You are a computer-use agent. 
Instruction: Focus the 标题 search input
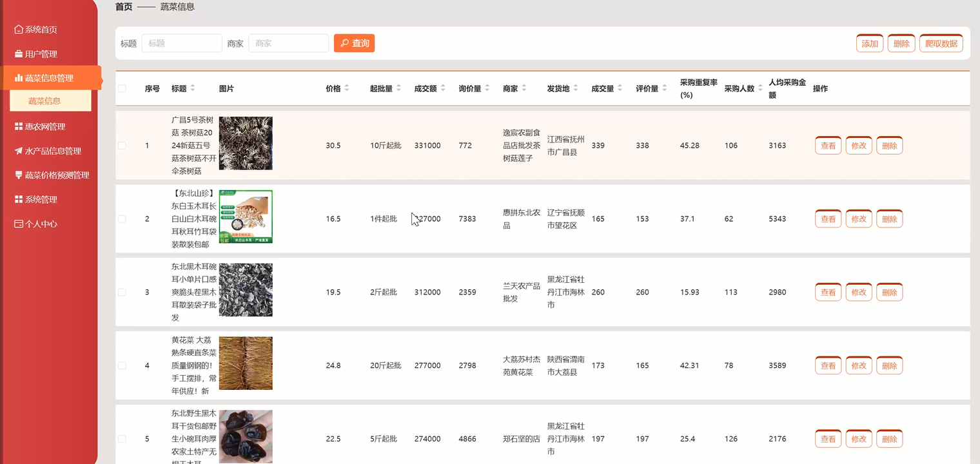click(182, 43)
